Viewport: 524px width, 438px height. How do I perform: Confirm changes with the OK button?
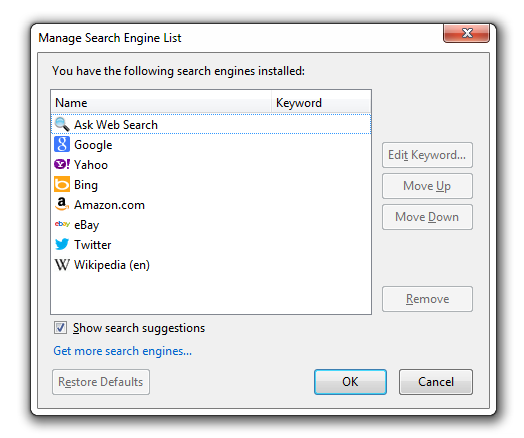(350, 382)
